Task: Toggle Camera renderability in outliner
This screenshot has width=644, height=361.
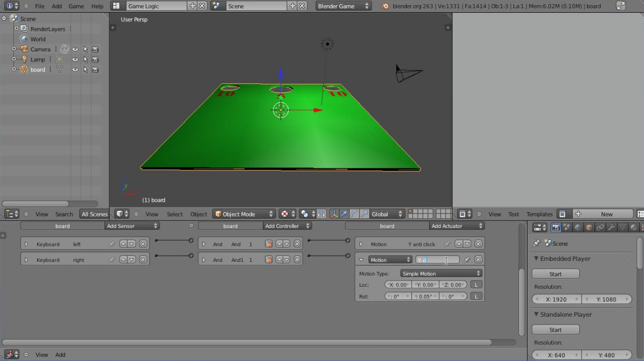Action: pyautogui.click(x=95, y=49)
